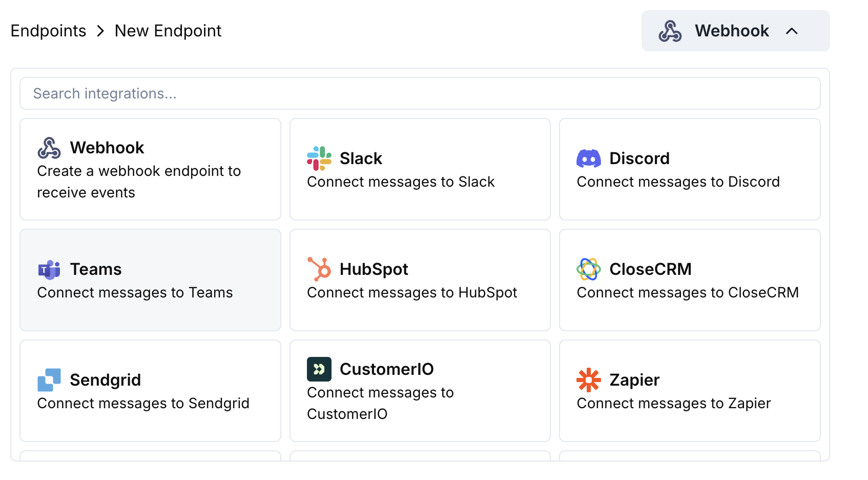Click the Microsoft Teams logo icon
Viewport: 868px width, 480px height.
[x=49, y=269]
